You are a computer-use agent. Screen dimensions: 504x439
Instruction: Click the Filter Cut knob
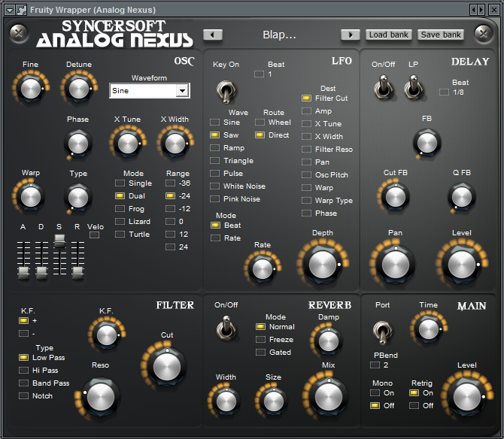[x=167, y=367]
